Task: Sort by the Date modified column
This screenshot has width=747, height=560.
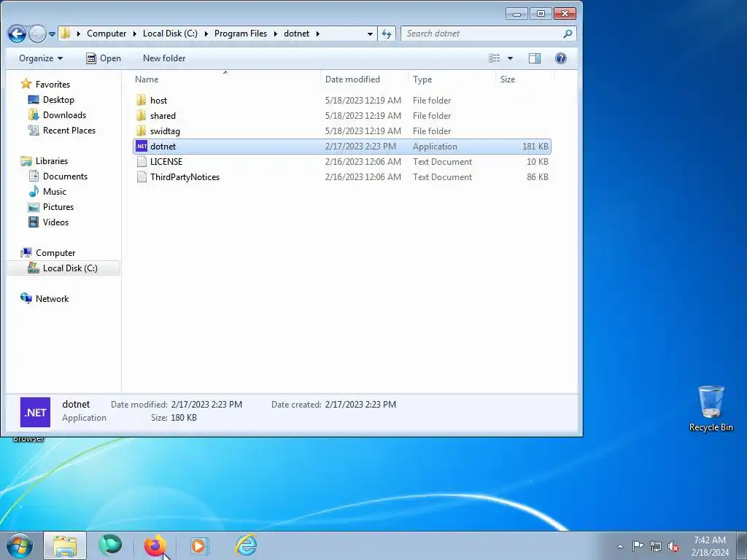Action: tap(365, 79)
